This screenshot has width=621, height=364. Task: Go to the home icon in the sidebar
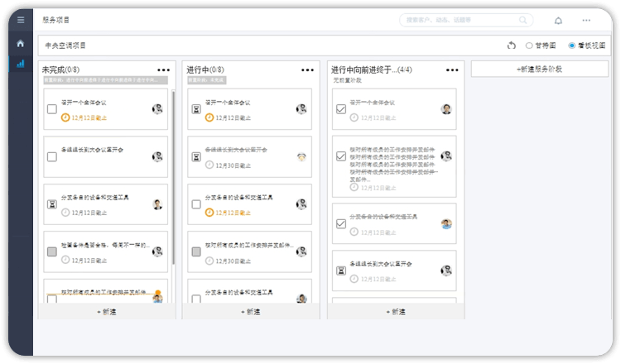click(21, 43)
